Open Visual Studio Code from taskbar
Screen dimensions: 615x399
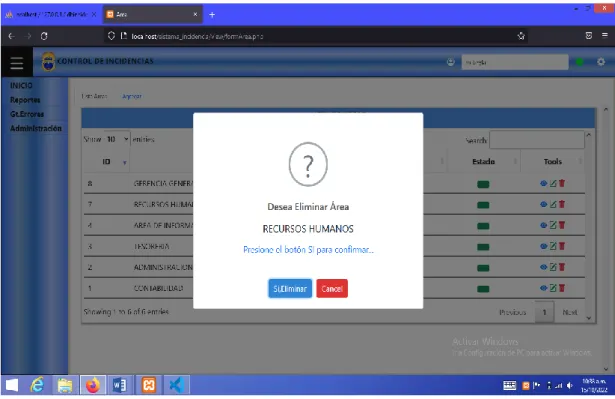[176, 385]
